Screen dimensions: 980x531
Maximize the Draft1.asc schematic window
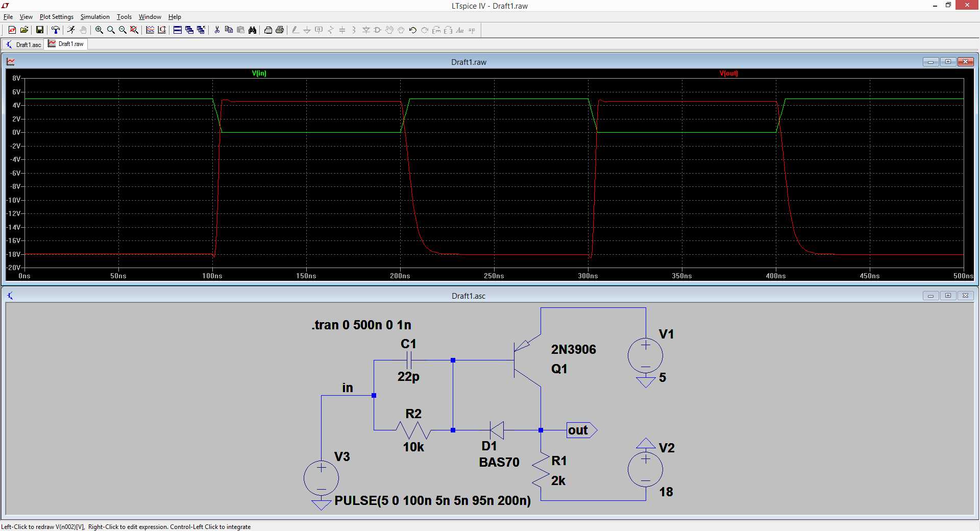(x=948, y=296)
